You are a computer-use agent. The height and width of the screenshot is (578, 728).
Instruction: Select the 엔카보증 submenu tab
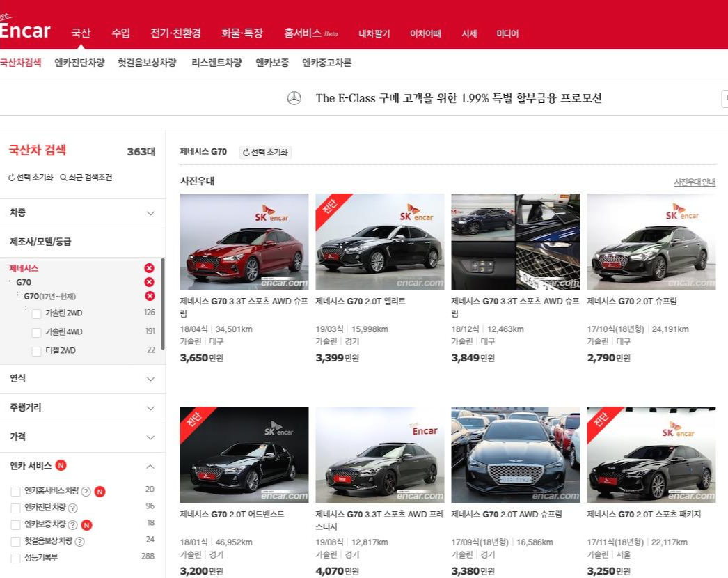272,62
